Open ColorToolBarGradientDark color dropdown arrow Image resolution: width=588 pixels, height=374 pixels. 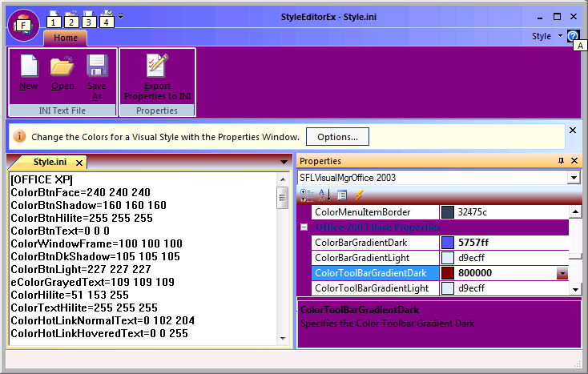tap(562, 273)
